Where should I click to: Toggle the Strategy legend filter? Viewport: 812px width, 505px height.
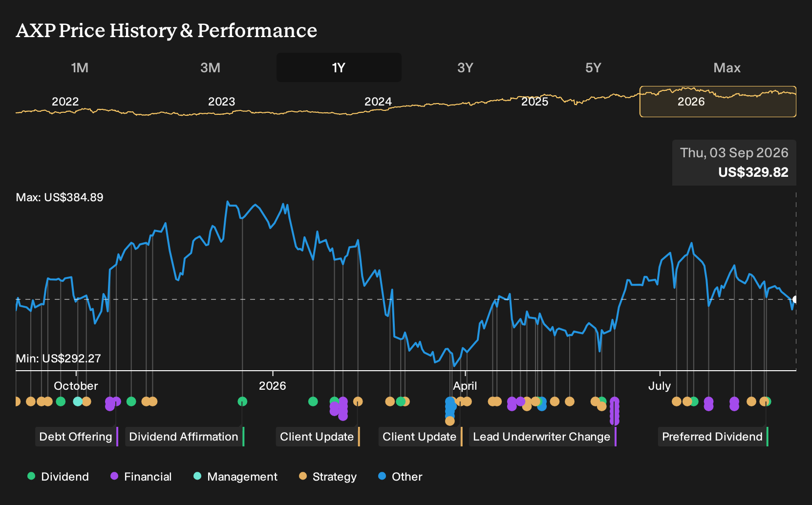328,476
